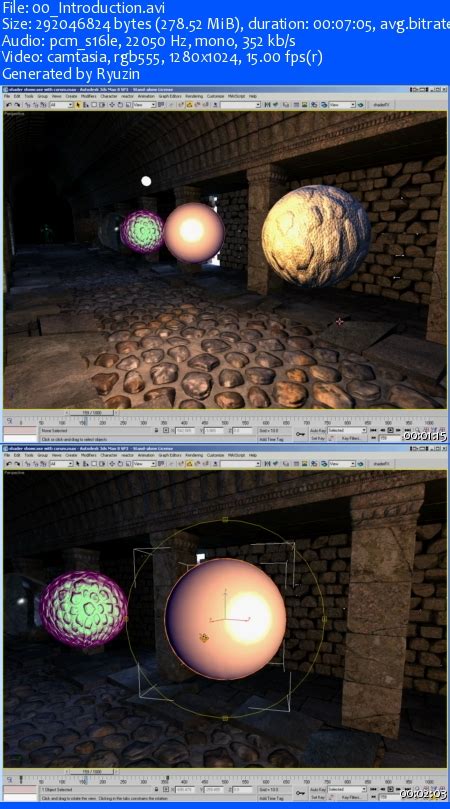This screenshot has width=450, height=809.
Task: Click the selected glowing pink sphere in lower viewport
Action: (x=225, y=619)
